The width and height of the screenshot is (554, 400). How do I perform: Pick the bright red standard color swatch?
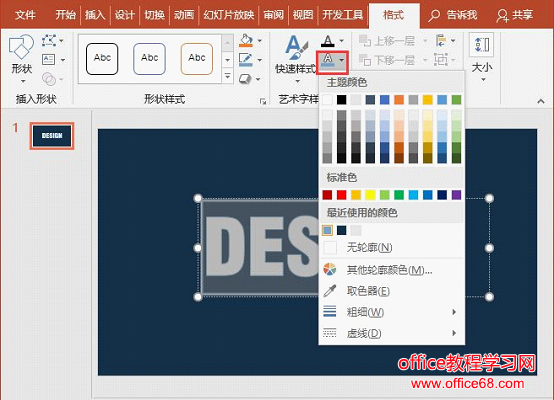coord(342,195)
